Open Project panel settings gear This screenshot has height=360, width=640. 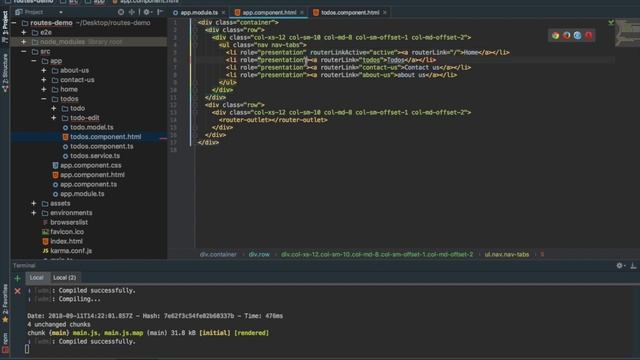point(146,12)
